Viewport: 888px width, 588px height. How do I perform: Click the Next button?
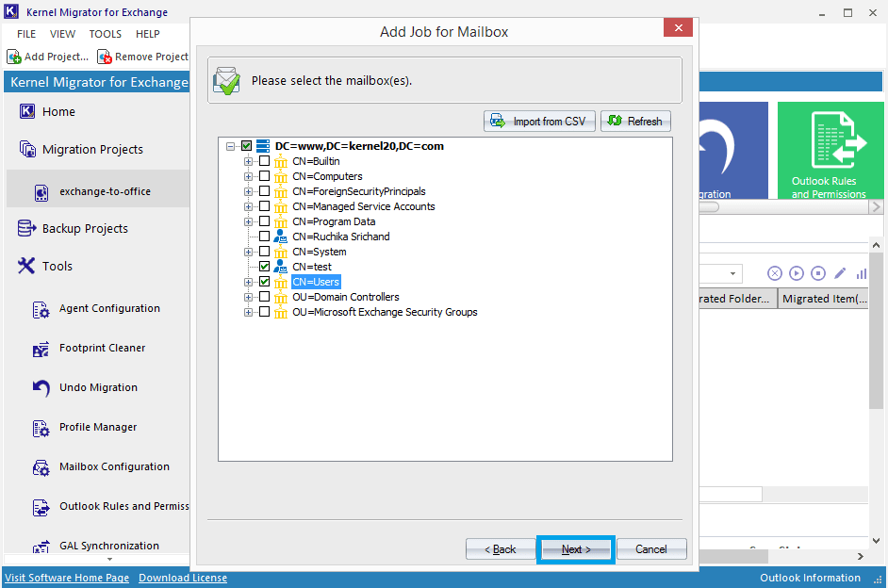[576, 549]
